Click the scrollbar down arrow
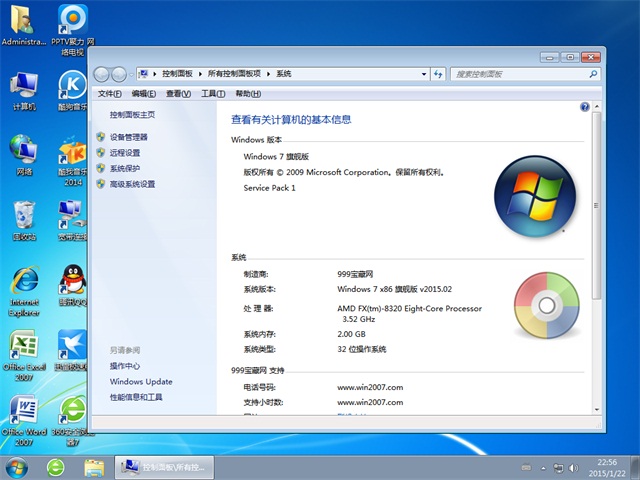This screenshot has width=640, height=480. pyautogui.click(x=597, y=409)
